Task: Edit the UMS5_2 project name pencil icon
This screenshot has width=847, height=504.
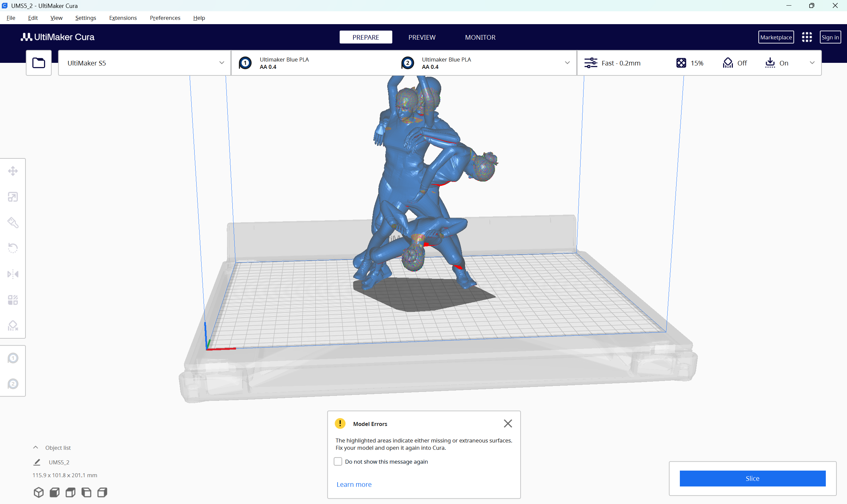Action: (37, 462)
